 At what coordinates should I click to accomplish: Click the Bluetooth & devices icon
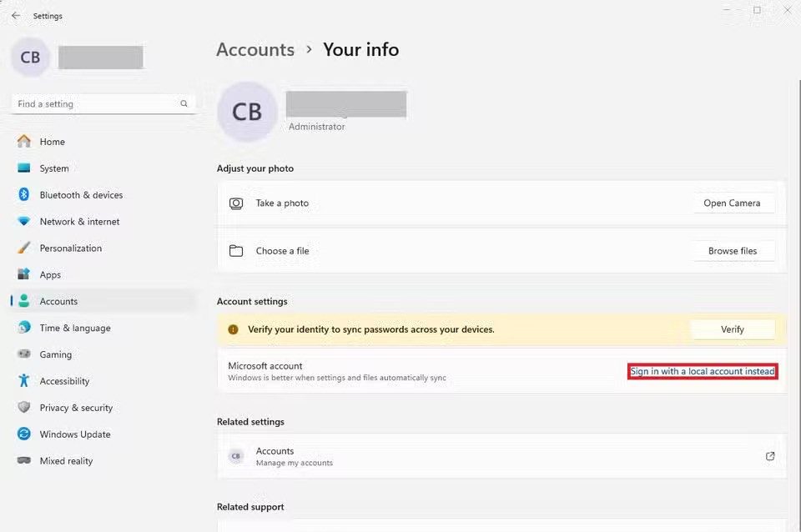point(24,195)
